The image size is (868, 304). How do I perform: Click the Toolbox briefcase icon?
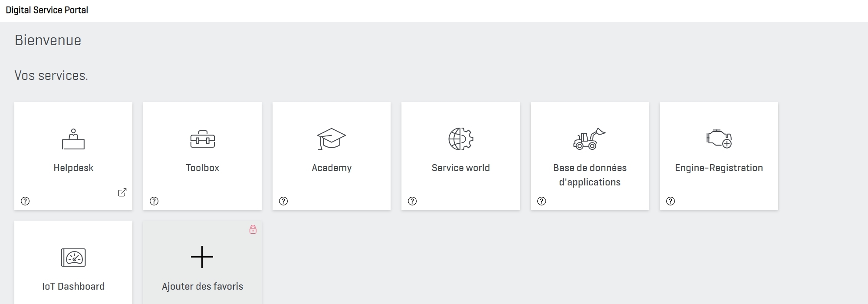(x=203, y=139)
